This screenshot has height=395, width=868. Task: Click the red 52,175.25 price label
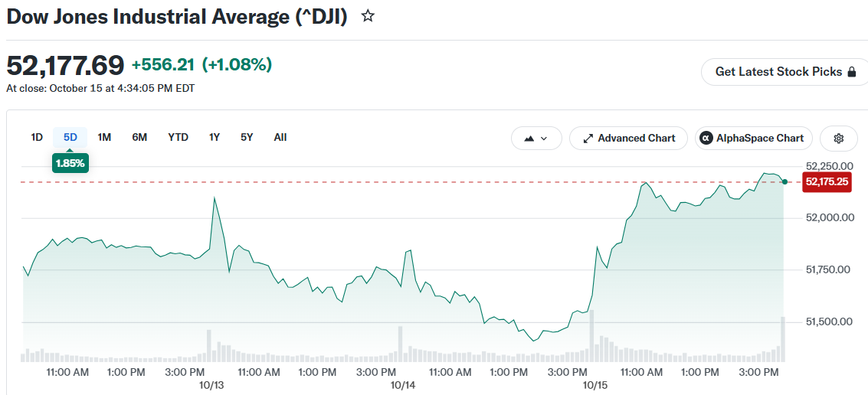827,182
